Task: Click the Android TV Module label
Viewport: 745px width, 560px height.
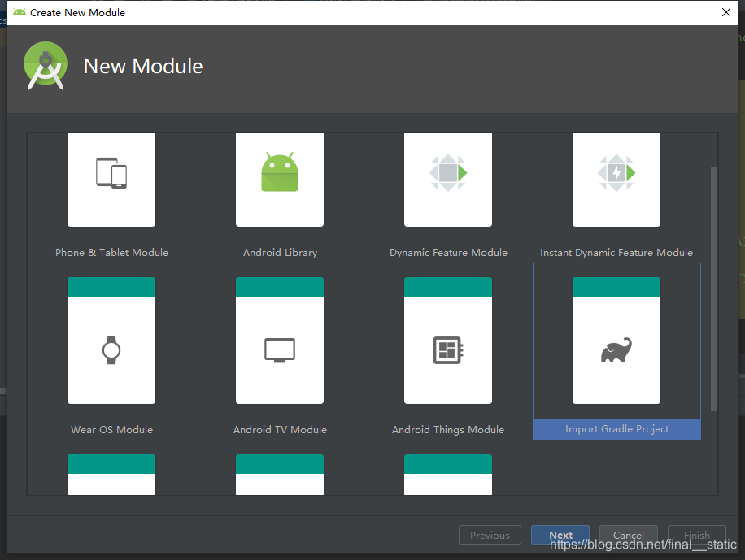Action: pos(280,429)
